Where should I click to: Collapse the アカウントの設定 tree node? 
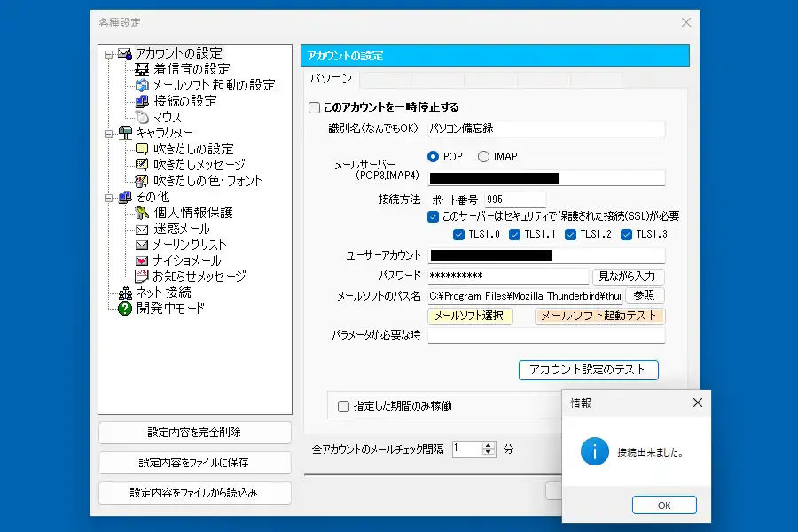pyautogui.click(x=108, y=54)
